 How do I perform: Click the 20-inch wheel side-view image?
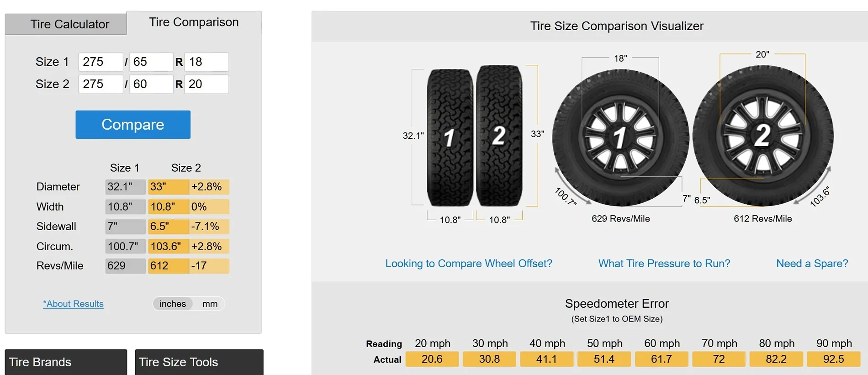point(763,136)
